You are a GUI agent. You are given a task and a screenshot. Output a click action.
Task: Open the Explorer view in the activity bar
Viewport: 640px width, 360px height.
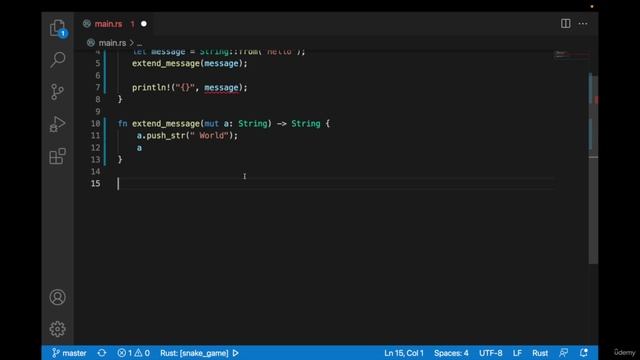(x=58, y=28)
